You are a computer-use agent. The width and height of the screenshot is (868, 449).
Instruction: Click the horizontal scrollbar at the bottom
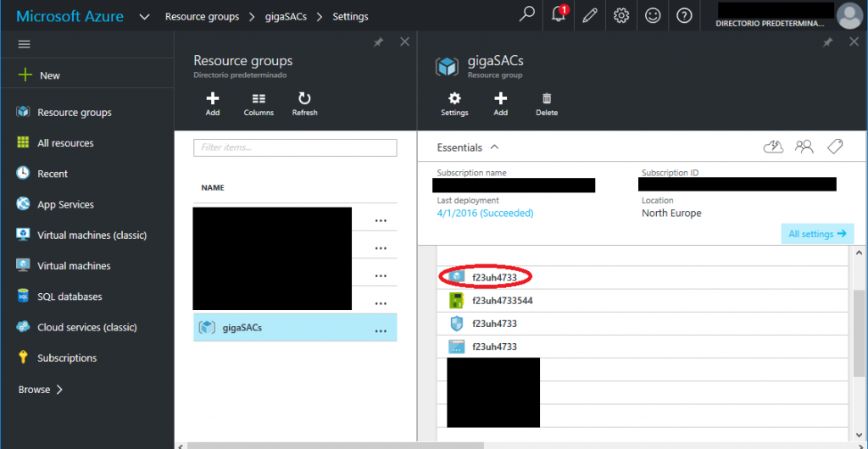tap(336, 445)
